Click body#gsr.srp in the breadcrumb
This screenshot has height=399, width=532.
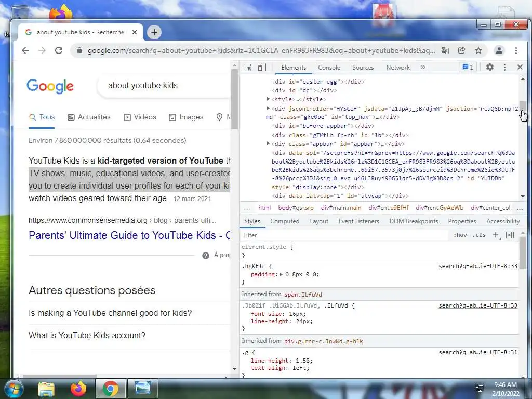pos(296,208)
